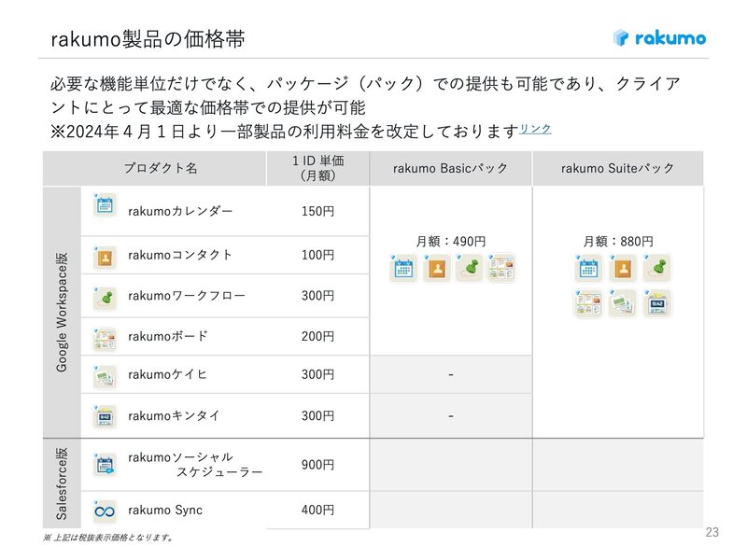
Task: Open the リンク hyperlink about price revision
Action: tap(535, 129)
